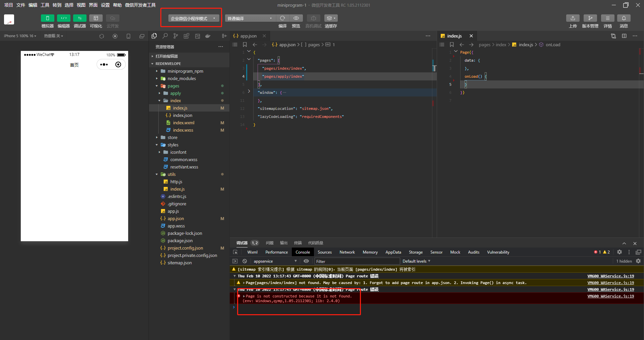Open the details icon
This screenshot has width=644, height=340.
point(607,18)
